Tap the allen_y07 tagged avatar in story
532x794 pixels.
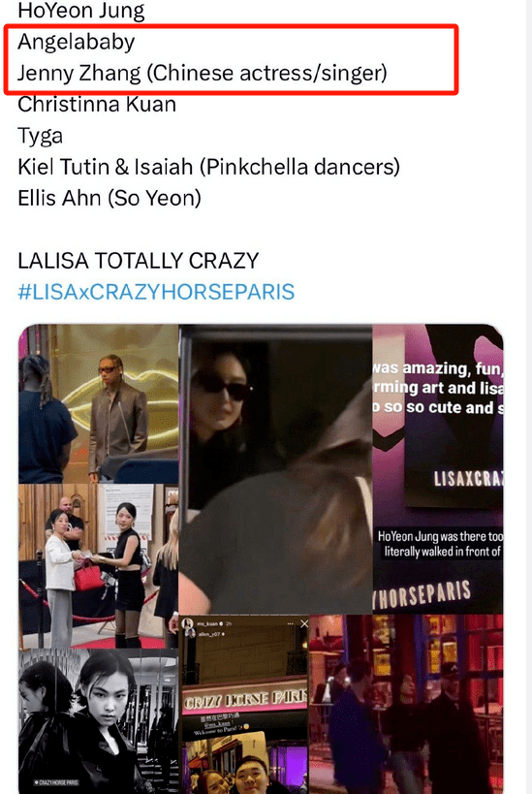tap(190, 633)
